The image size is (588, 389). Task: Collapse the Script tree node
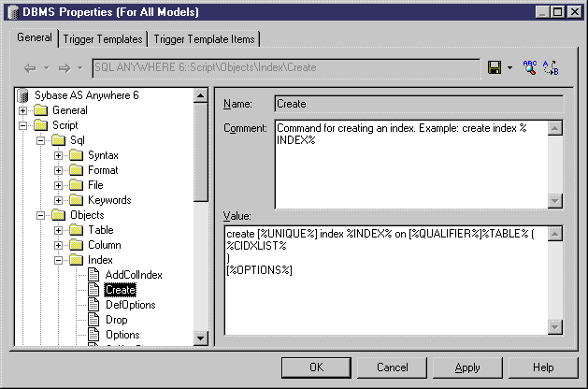[22, 125]
